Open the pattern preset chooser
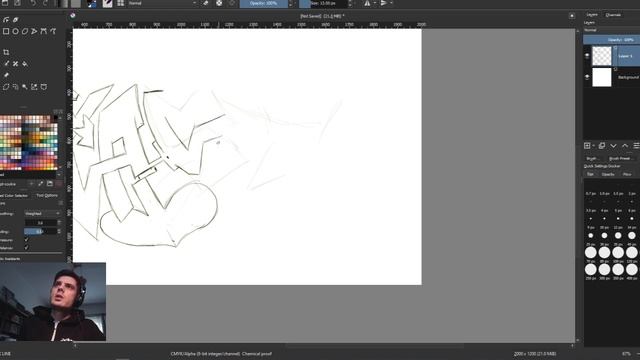The image size is (640, 360). point(76,3)
